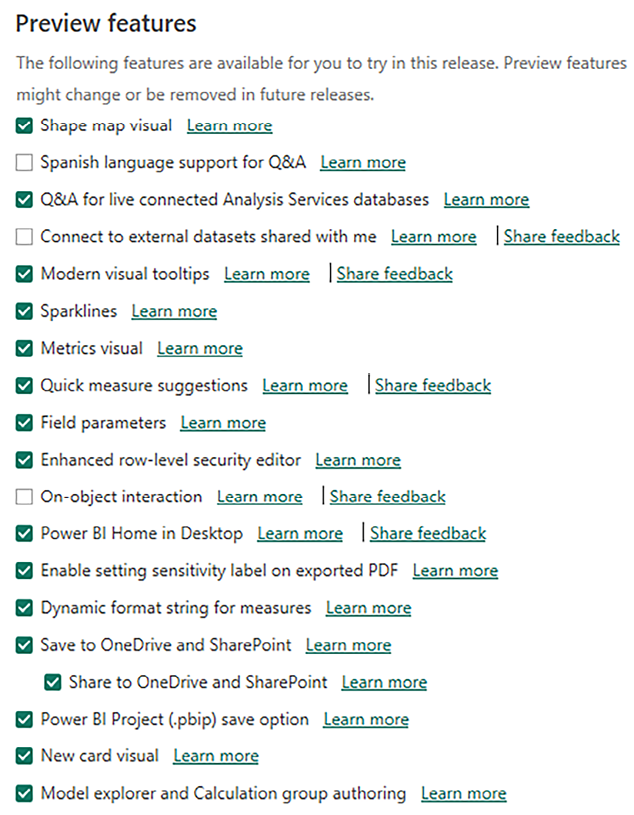634x815 pixels.
Task: Disable the Modern visual tooltips checkbox
Action: pos(25,274)
